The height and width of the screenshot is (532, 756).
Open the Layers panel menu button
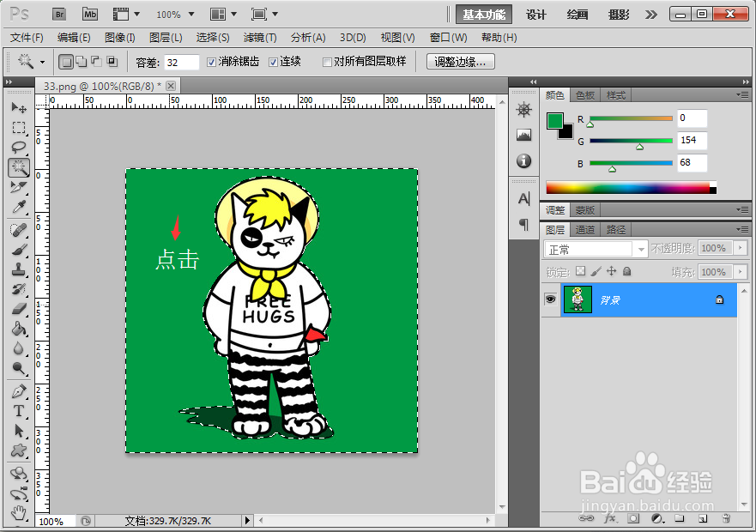pyautogui.click(x=743, y=229)
